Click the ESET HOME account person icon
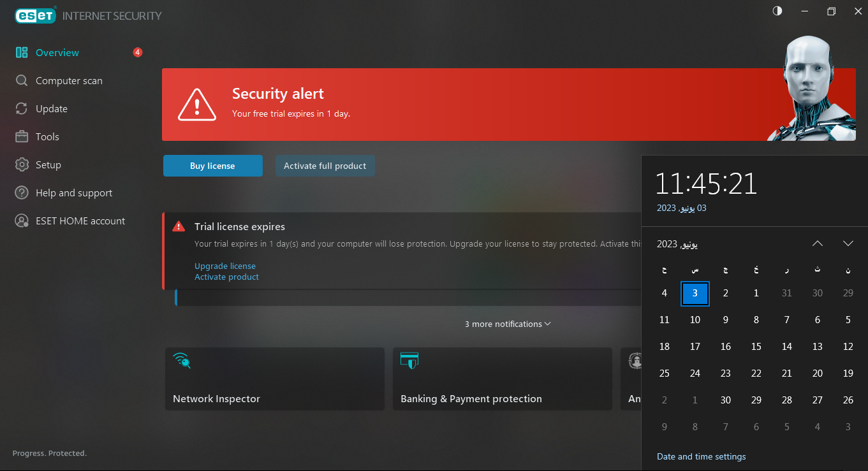868x471 pixels. 22,221
